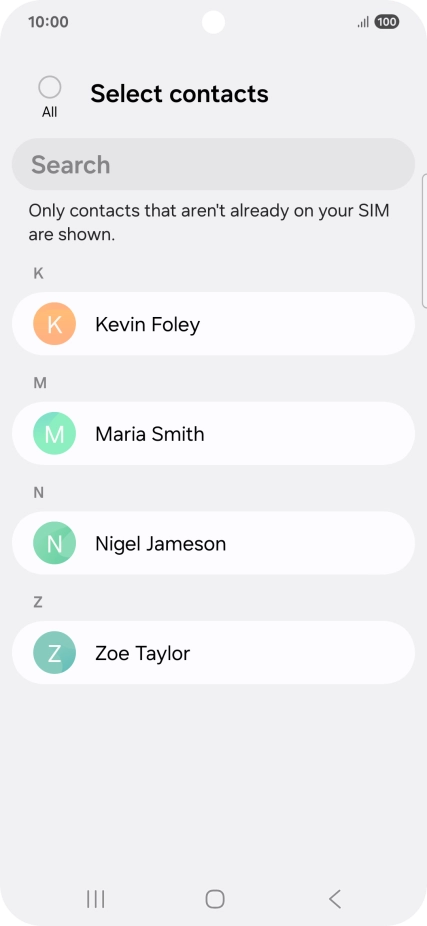Tap the Search field
This screenshot has height=926, width=427.
coord(213,164)
